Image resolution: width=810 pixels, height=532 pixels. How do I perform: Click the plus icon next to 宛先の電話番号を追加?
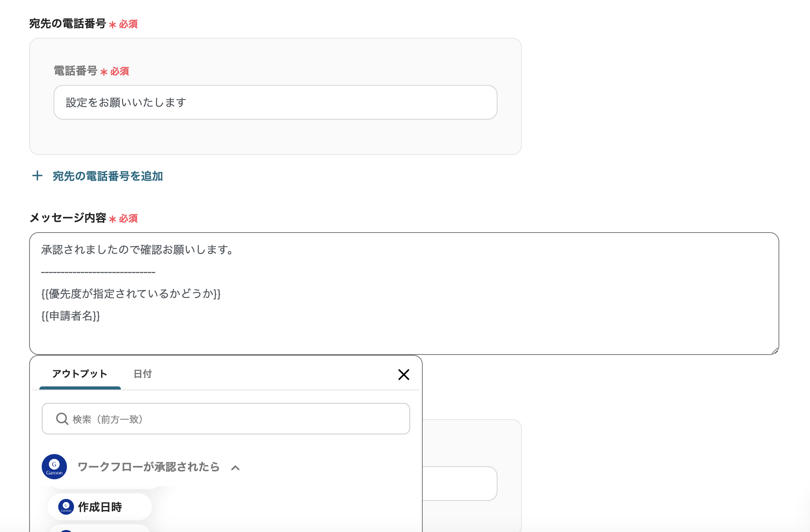tap(37, 176)
